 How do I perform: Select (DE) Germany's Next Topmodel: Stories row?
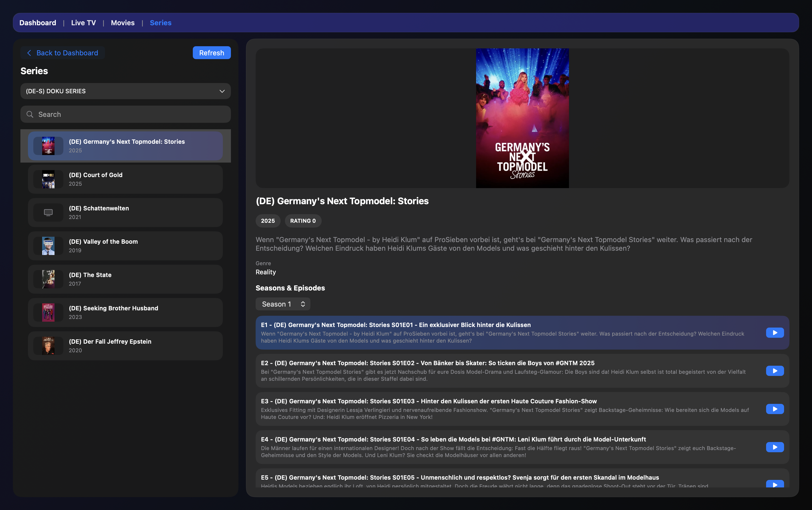(125, 146)
